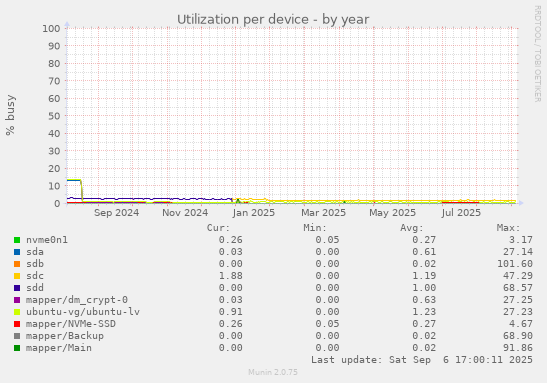Click the red mapper/NVMe-SSD legend swatch

[17, 324]
